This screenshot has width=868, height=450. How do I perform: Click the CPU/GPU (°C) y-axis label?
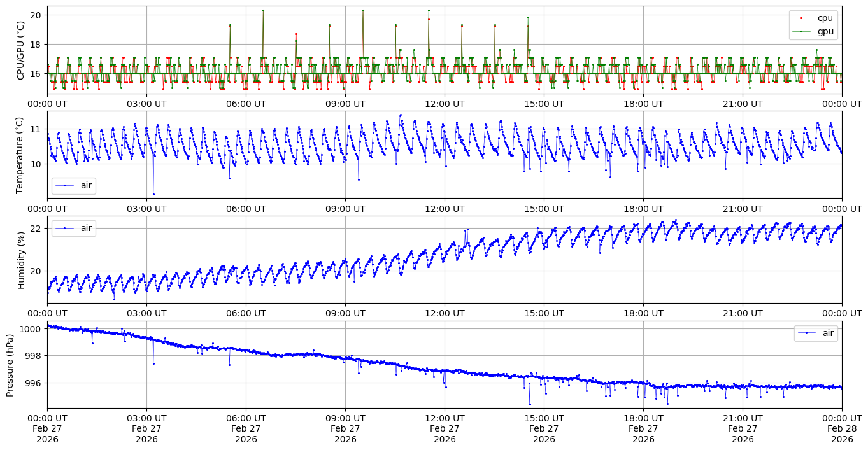click(20, 50)
